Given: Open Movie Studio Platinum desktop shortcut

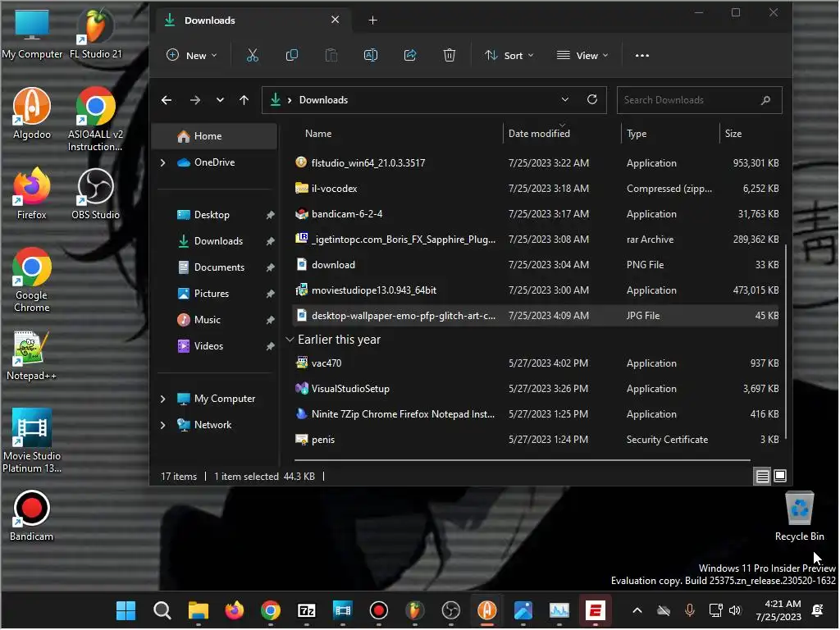Looking at the screenshot, I should (32, 441).
